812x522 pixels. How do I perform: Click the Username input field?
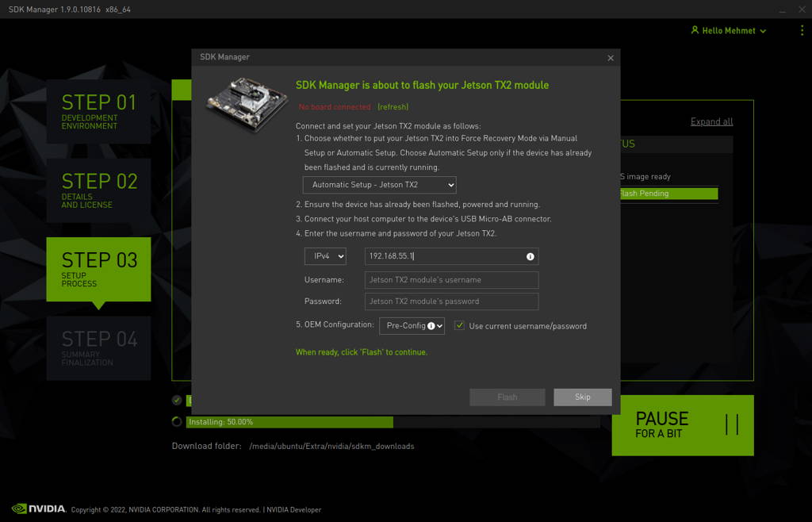coord(451,280)
